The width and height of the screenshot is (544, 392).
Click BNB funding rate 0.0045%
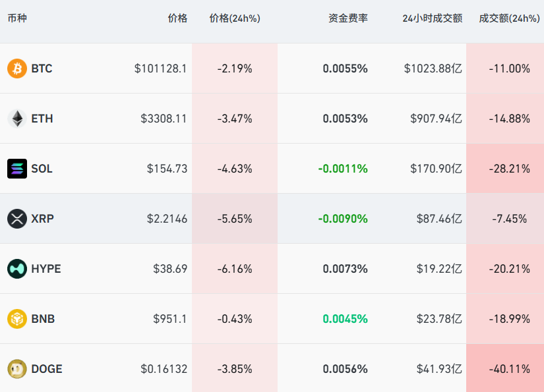click(x=345, y=319)
